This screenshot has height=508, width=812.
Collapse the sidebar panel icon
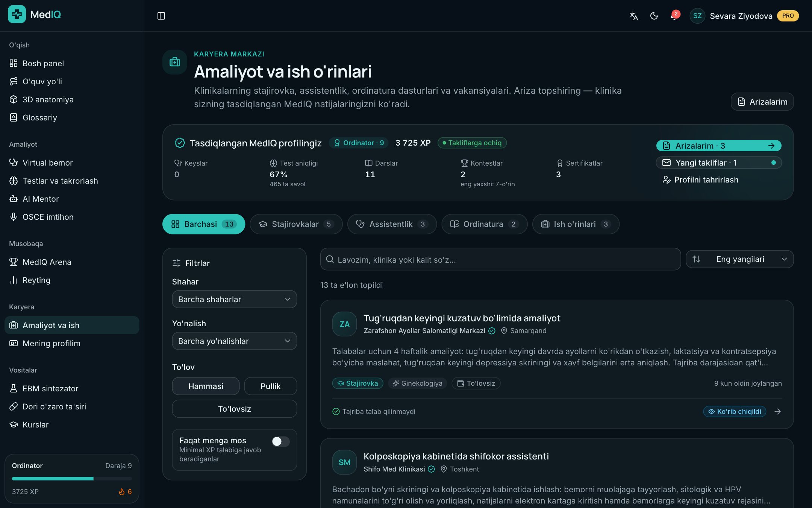pyautogui.click(x=161, y=16)
